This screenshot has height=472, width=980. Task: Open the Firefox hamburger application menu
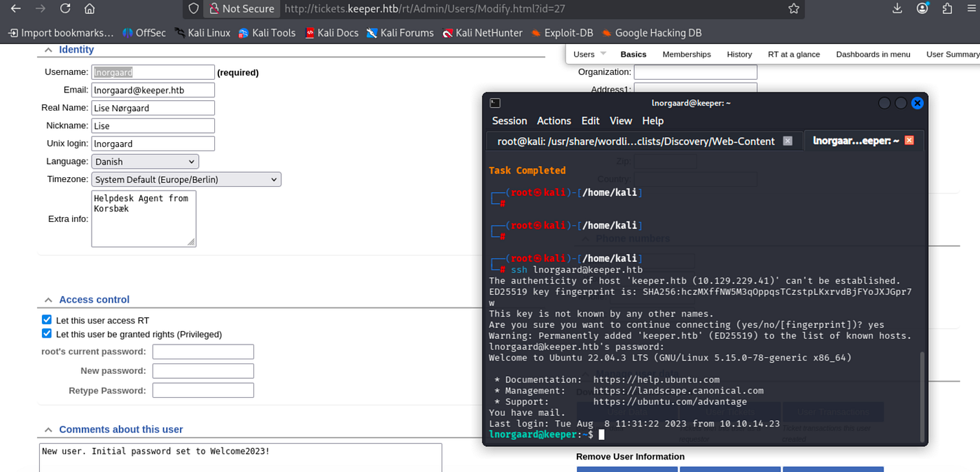pyautogui.click(x=972, y=8)
